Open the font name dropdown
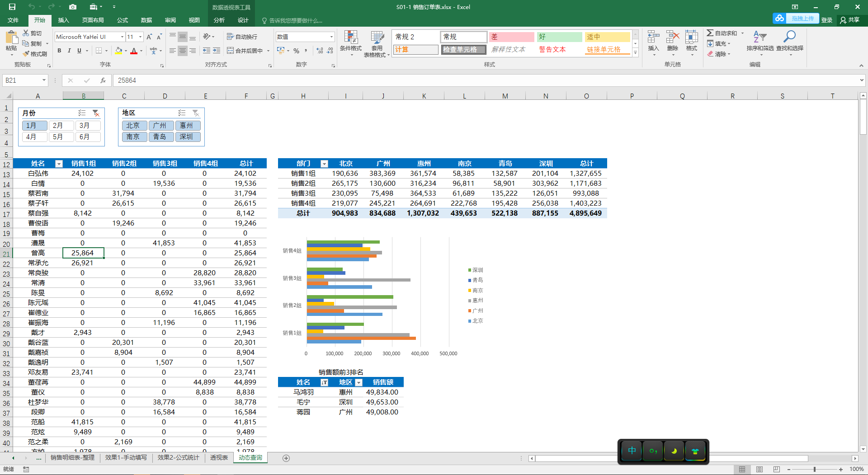 click(122, 37)
